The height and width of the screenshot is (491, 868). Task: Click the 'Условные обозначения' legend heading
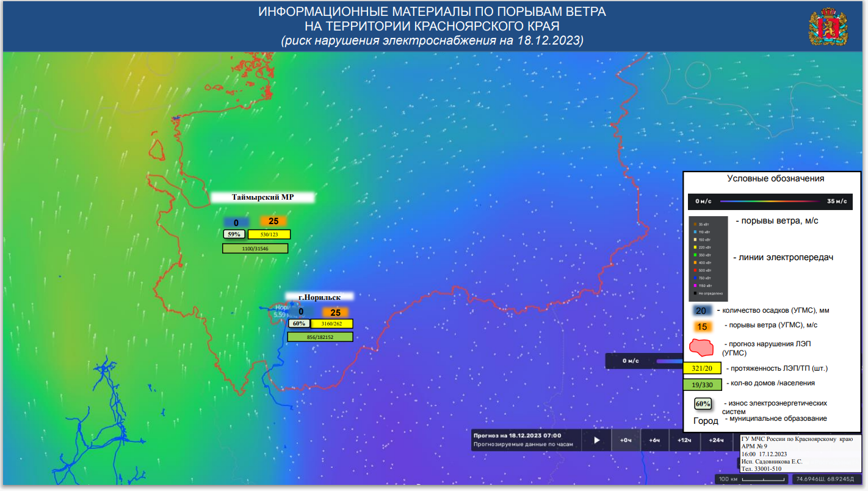776,179
